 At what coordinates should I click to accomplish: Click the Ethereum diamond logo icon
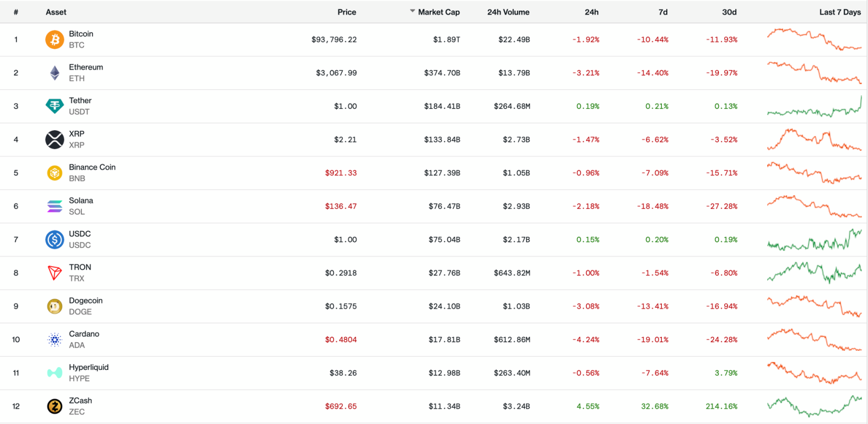pyautogui.click(x=54, y=73)
